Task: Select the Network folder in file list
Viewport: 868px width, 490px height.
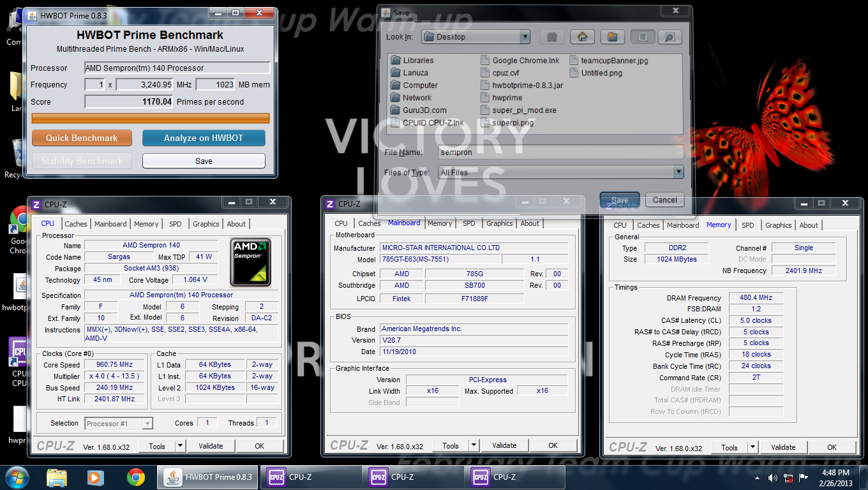Action: pos(412,98)
